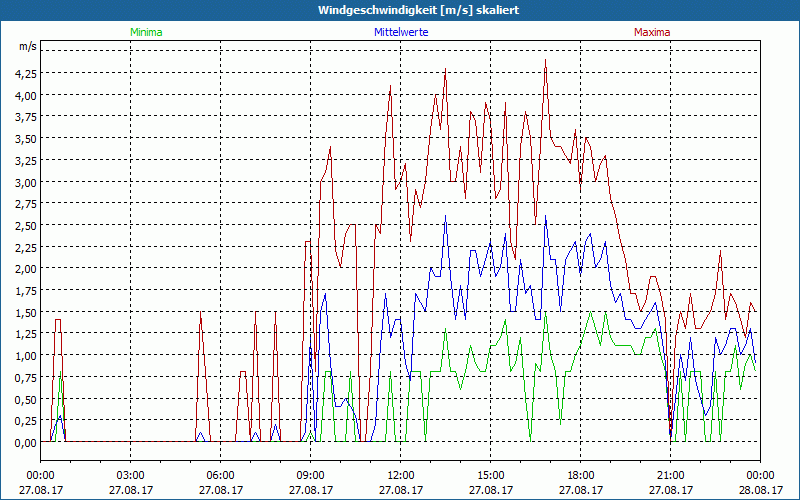Click the 4,00 y-axis value
The image size is (800, 500).
coord(26,95)
